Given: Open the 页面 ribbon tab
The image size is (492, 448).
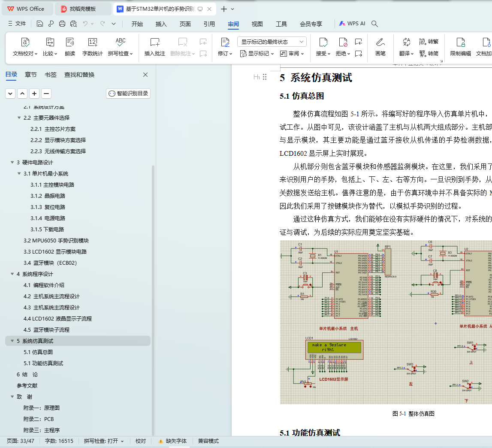Looking at the screenshot, I should tap(185, 24).
